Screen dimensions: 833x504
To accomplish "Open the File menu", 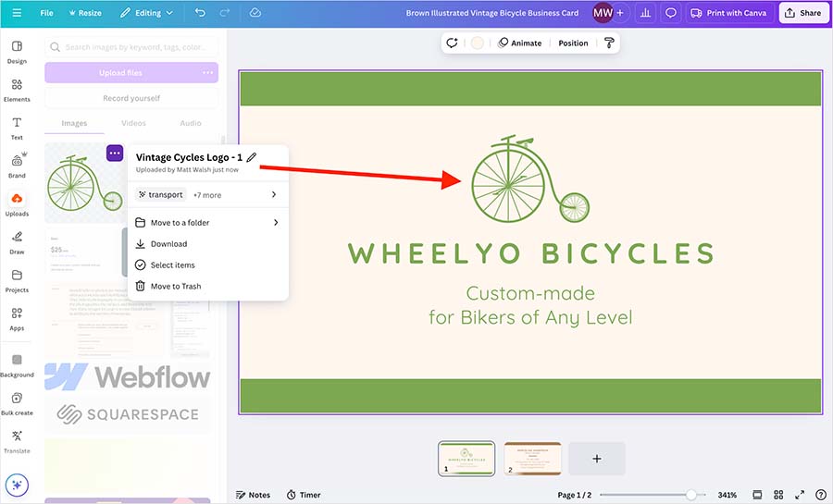I will pyautogui.click(x=47, y=13).
